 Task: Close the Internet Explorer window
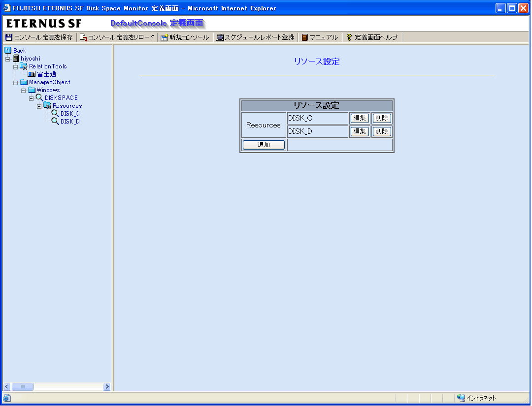click(x=524, y=8)
